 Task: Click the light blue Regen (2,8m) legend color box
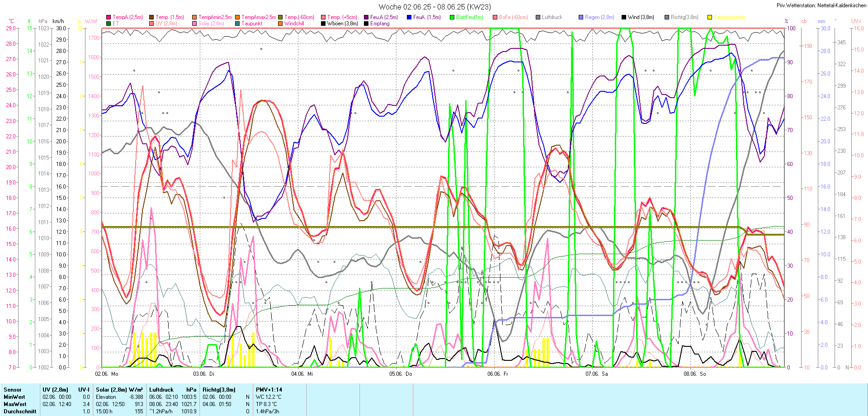[x=581, y=17]
